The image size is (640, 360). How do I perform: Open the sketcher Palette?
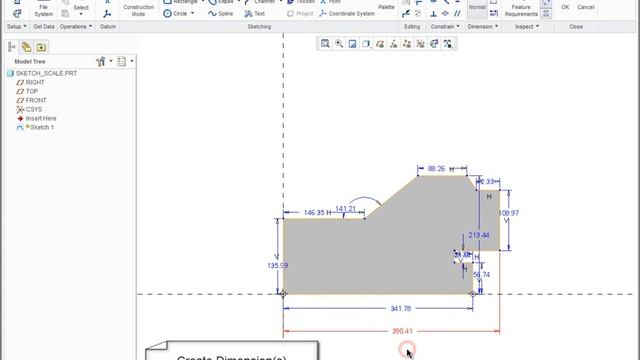[x=386, y=7]
